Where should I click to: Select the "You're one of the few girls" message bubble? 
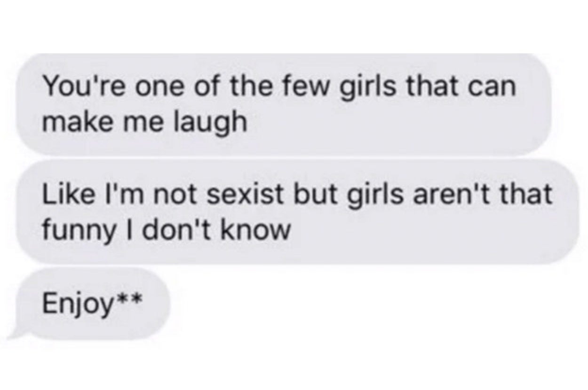283,104
